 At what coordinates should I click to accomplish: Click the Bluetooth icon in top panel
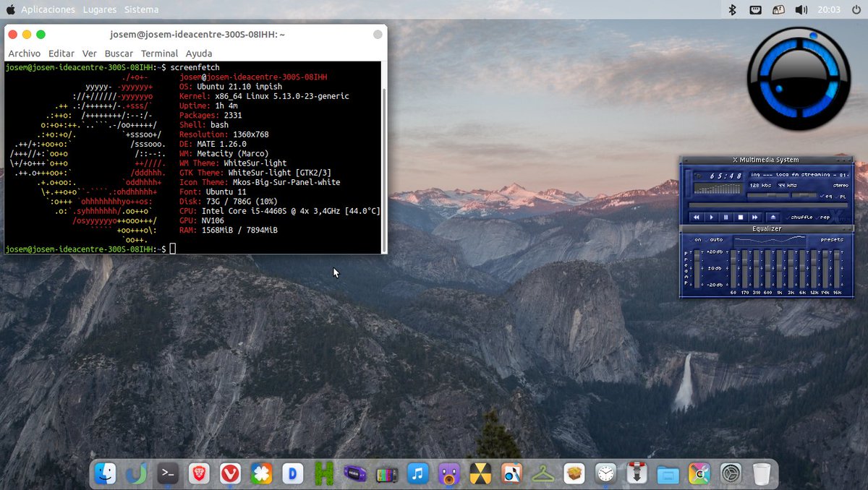pyautogui.click(x=731, y=9)
